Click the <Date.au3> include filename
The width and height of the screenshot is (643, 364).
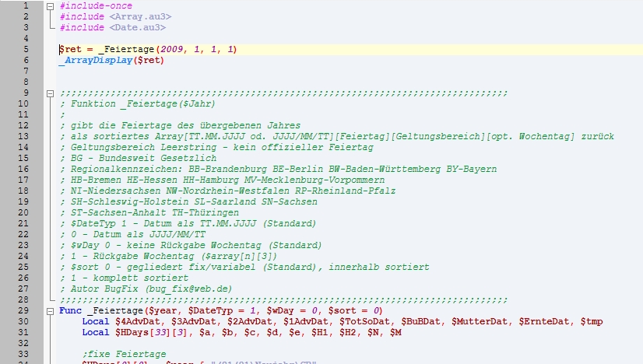click(x=137, y=28)
